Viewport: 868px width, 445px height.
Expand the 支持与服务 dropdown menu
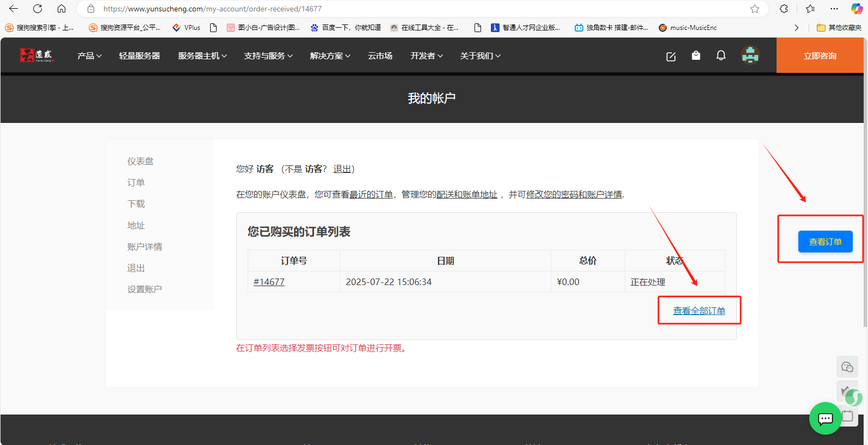pos(268,56)
